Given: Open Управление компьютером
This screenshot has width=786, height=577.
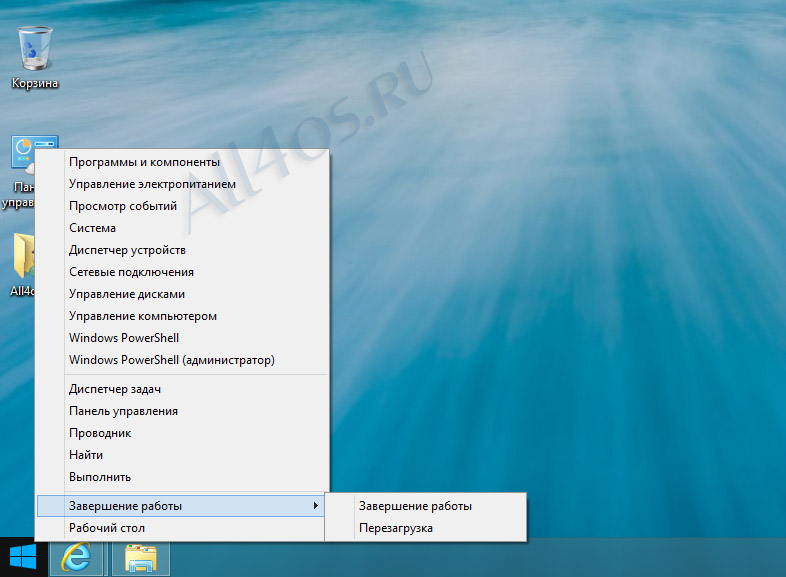Looking at the screenshot, I should pyautogui.click(x=182, y=316).
